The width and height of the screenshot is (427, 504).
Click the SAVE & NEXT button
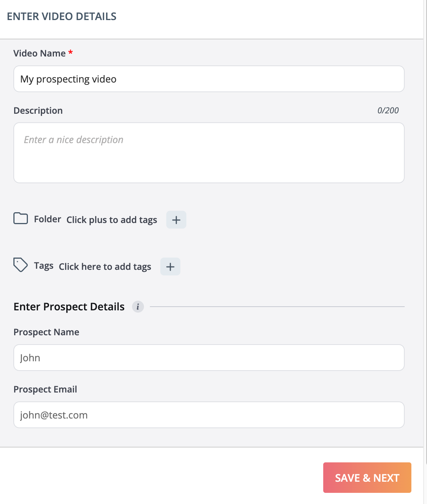pos(367,478)
